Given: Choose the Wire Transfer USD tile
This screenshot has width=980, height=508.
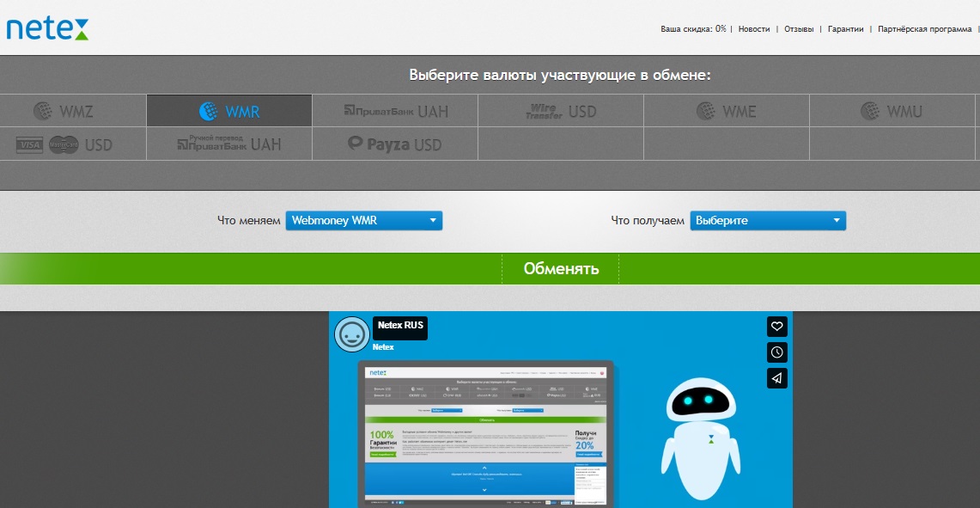Looking at the screenshot, I should [561, 112].
